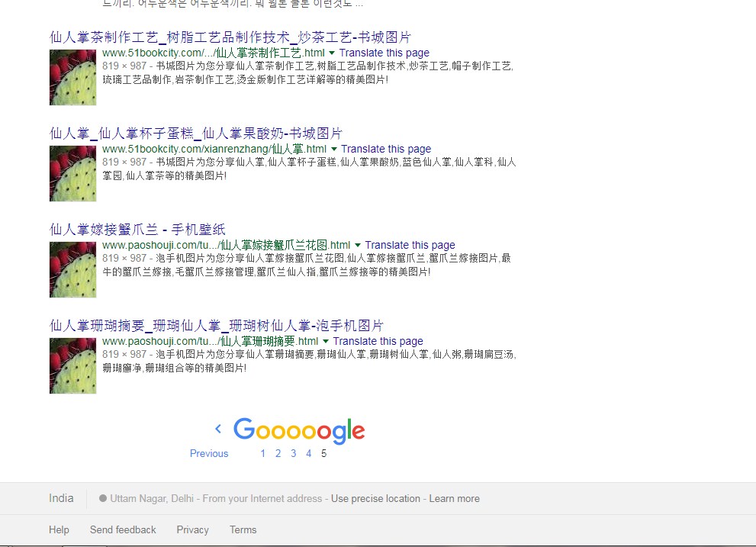
Task: Go to results page 3
Action: click(x=293, y=453)
